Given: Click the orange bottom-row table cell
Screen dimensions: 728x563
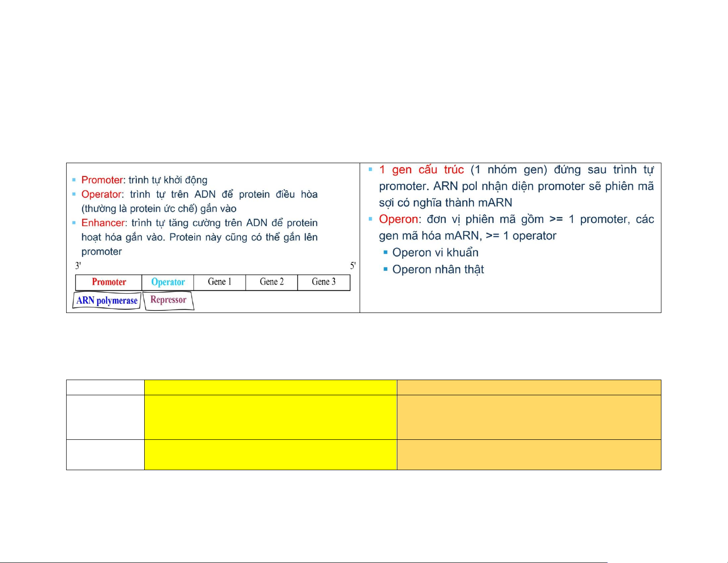Looking at the screenshot, I should [529, 455].
